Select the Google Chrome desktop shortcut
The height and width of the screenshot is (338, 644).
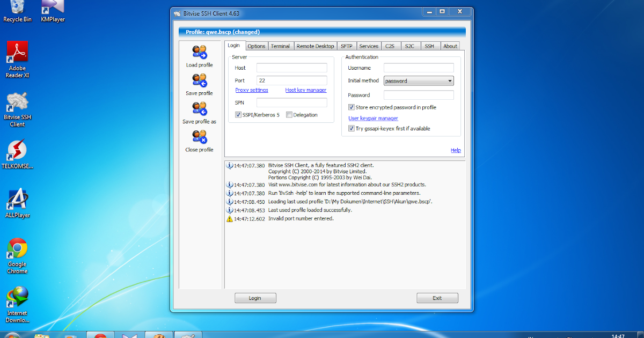click(17, 256)
